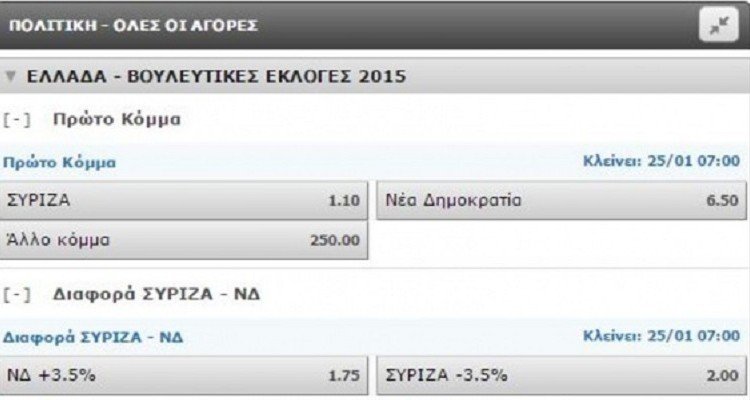This screenshot has width=750, height=400.
Task: Click the 1.10 odds value for ΣΥΡΙΖΑ
Action: (x=343, y=200)
